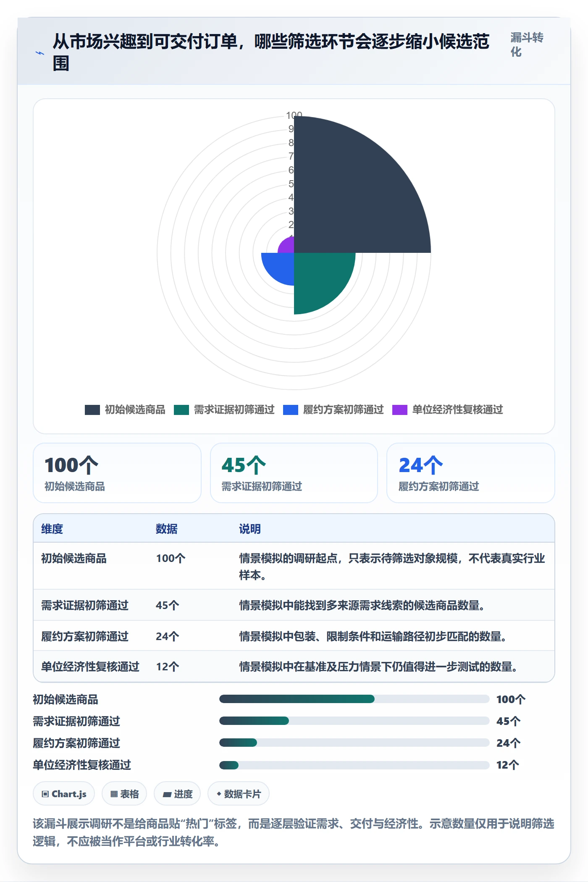This screenshot has width=588, height=882.
Task: Select the 数据卡片 tag chip
Action: (239, 794)
